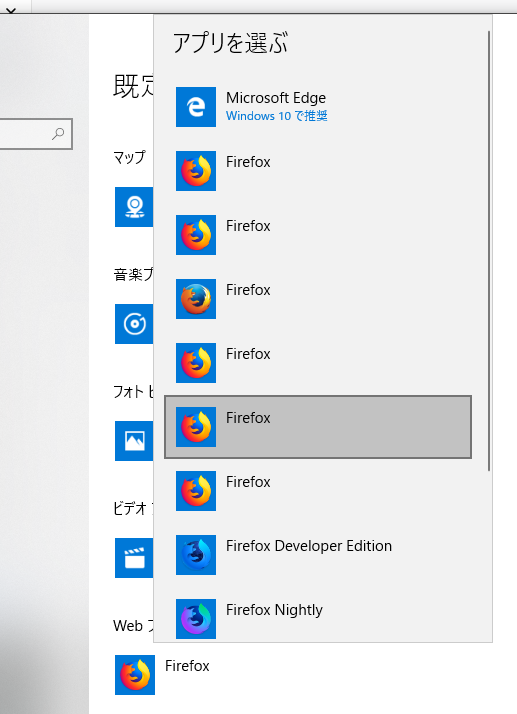Viewport: 517px width, 714px height.
Task: Select the Microsoft Edge label text
Action: (x=276, y=98)
